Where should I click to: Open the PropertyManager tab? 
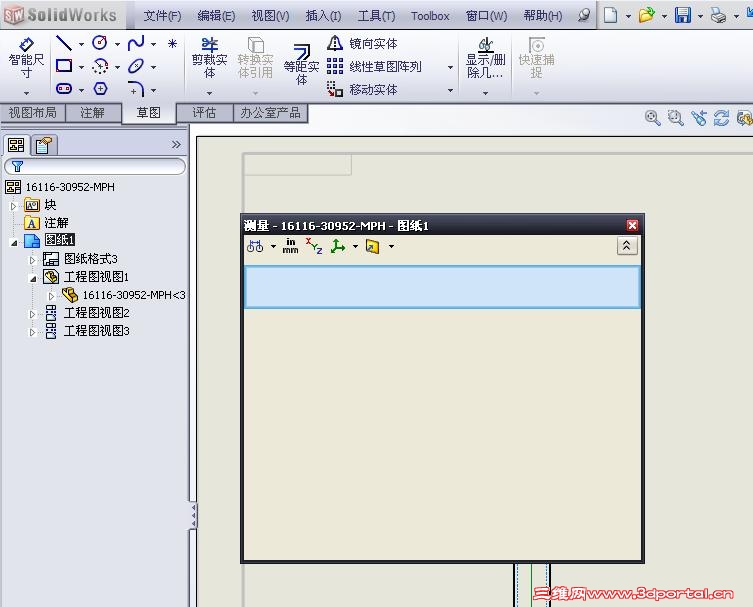coord(44,145)
